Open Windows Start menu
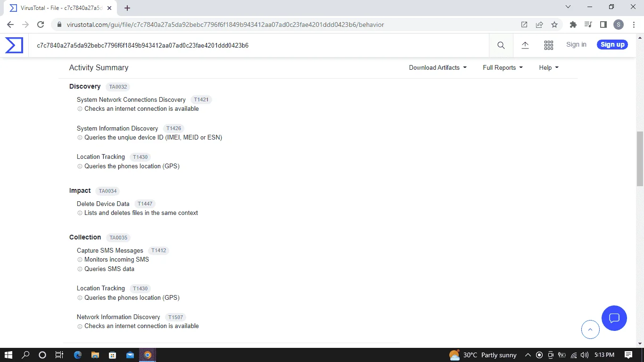644x362 pixels. coord(8,355)
